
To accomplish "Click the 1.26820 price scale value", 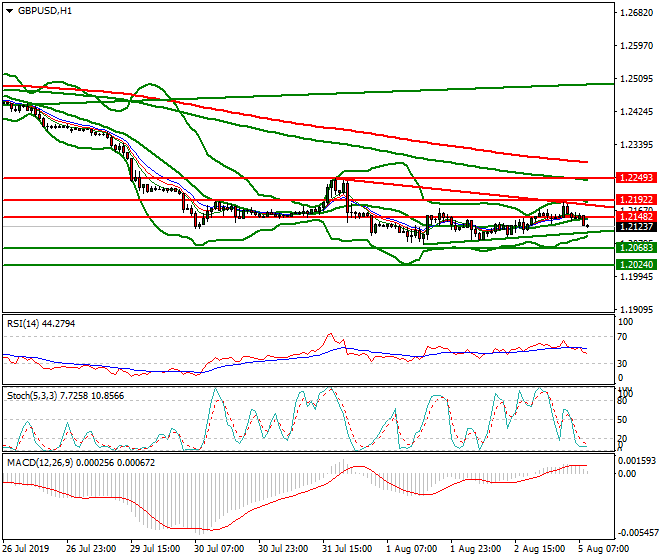I will tap(637, 13).
